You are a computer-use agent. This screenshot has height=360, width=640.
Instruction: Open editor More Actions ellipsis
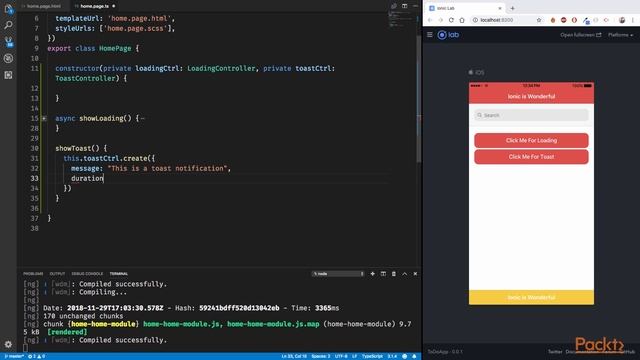pos(415,6)
